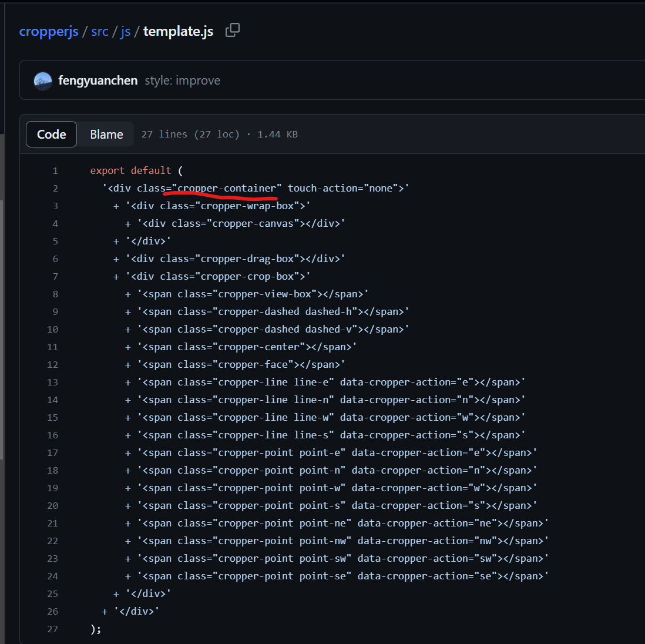
Task: Click the copy file path icon
Action: (233, 29)
